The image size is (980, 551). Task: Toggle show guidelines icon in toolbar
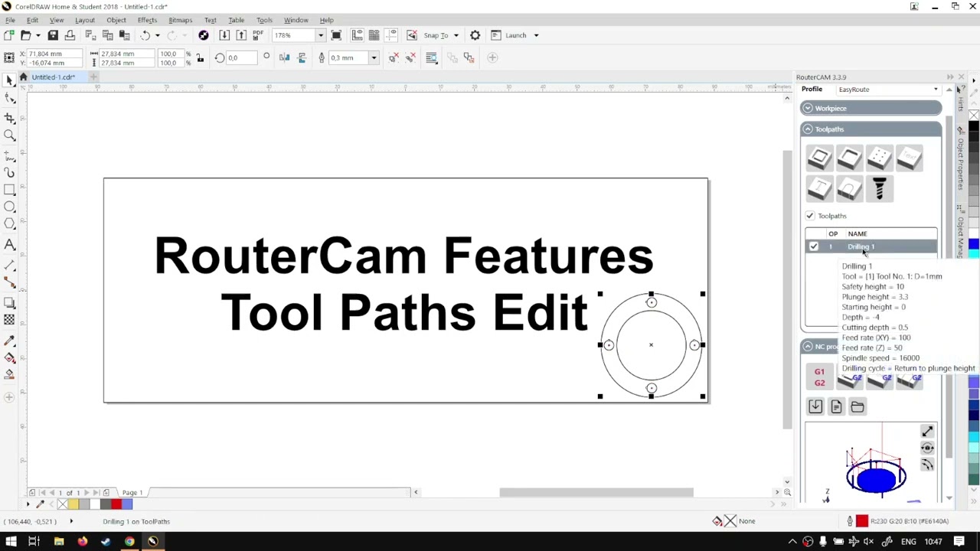(390, 35)
